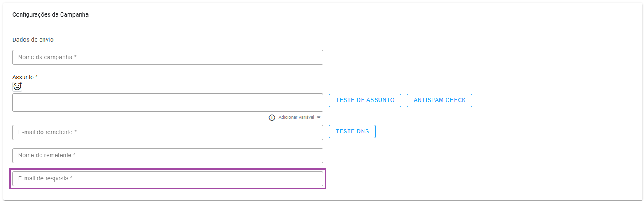Viewport: 644px width, 201px height.
Task: Focus the Nome do remetente input
Action: pyautogui.click(x=168, y=156)
